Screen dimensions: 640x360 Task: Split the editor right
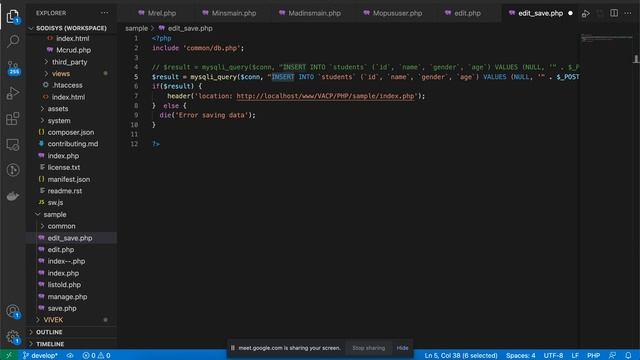(x=614, y=13)
